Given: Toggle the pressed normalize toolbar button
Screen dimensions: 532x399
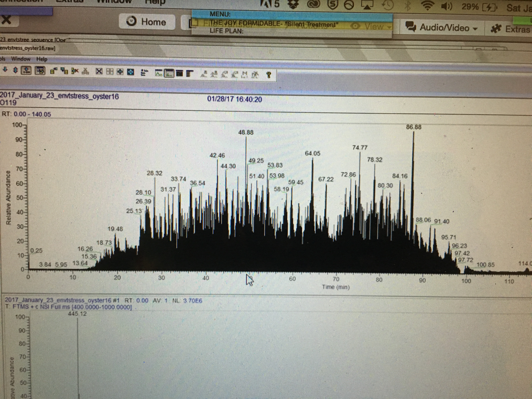Looking at the screenshot, I should [x=27, y=70].
